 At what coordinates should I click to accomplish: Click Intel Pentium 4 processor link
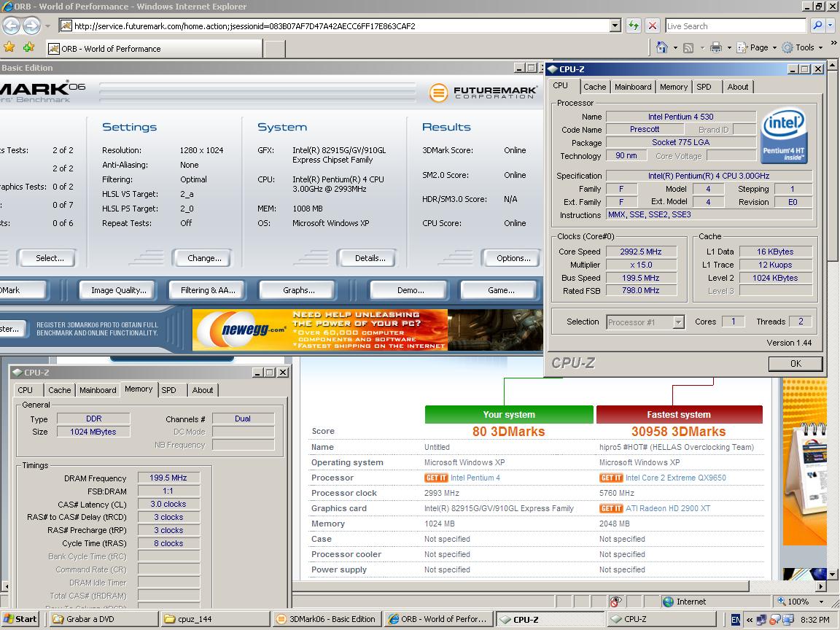click(x=475, y=478)
